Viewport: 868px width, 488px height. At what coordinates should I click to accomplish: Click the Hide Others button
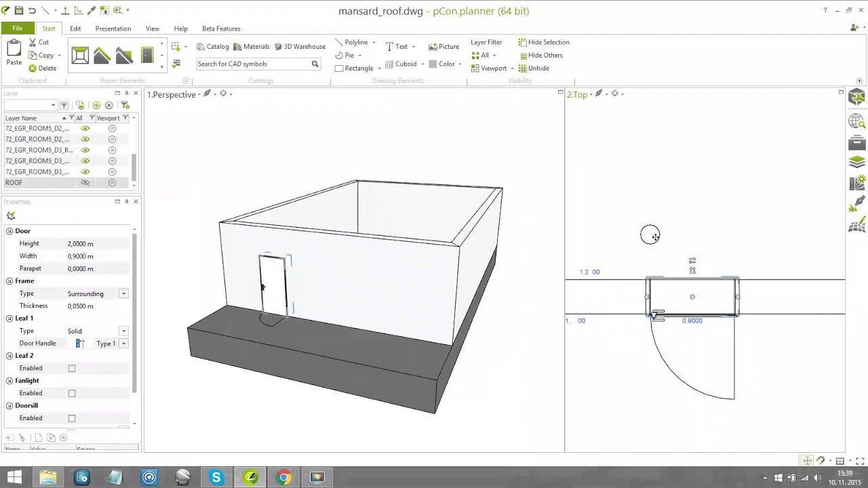[x=541, y=55]
